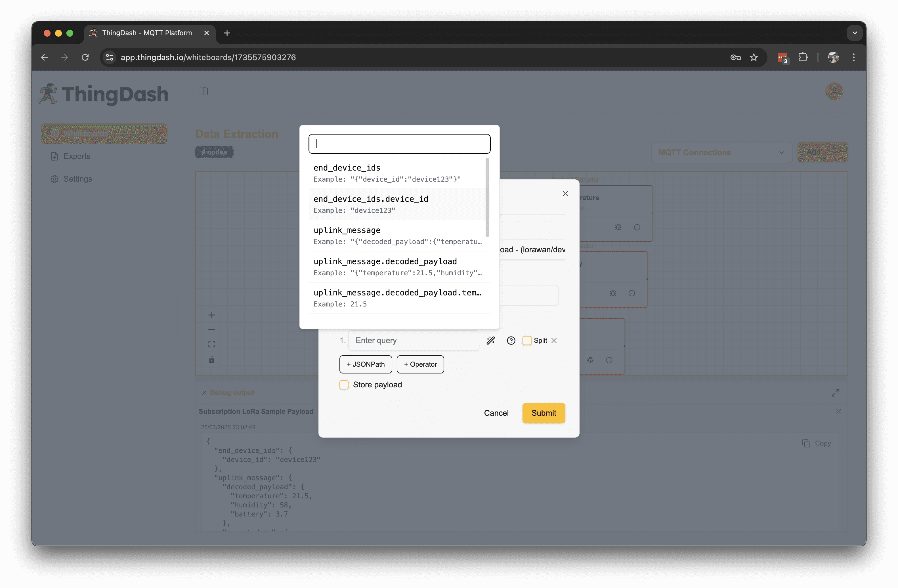Image resolution: width=898 pixels, height=588 pixels.
Task: Open a new browser tab
Action: coord(227,33)
